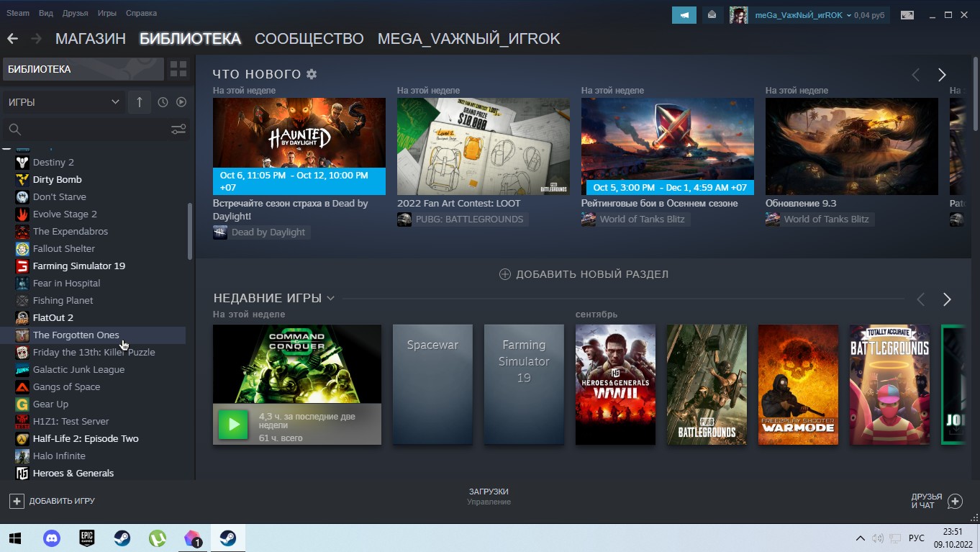Expand the НЕДАВНИЕ ИГРЫ section dropdown

pos(330,299)
